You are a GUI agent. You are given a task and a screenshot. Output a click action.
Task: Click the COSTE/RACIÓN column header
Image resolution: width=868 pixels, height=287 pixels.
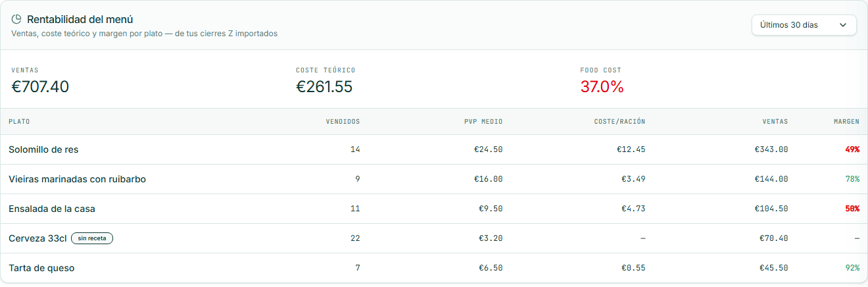coord(620,122)
